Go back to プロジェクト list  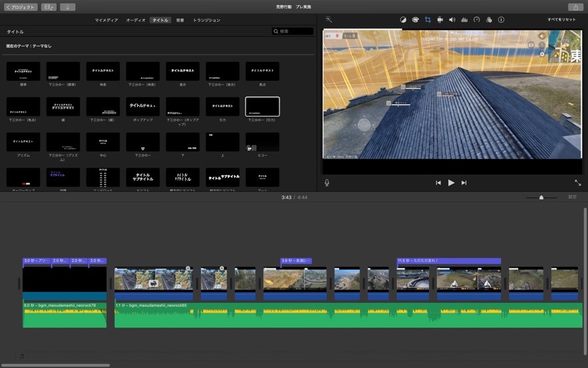click(x=19, y=7)
